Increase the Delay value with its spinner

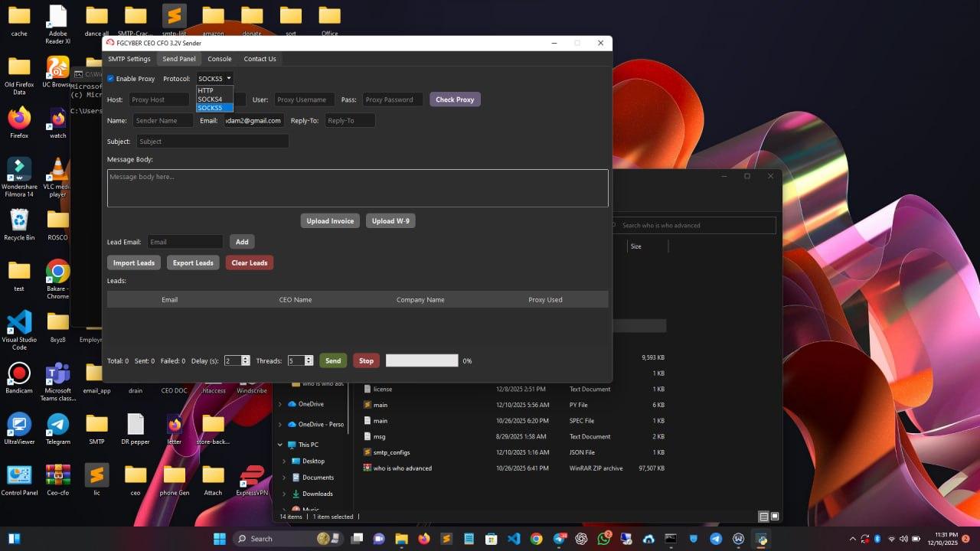[x=245, y=358]
